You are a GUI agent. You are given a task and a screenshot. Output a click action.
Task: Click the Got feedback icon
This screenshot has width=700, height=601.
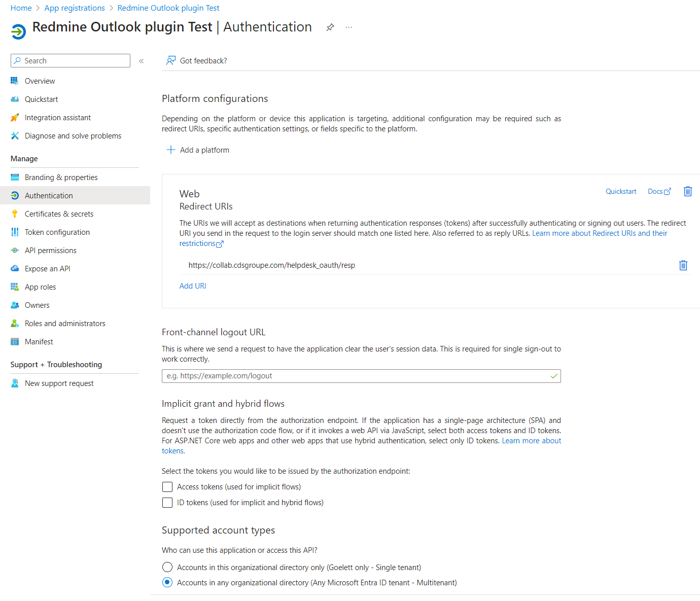pos(171,61)
